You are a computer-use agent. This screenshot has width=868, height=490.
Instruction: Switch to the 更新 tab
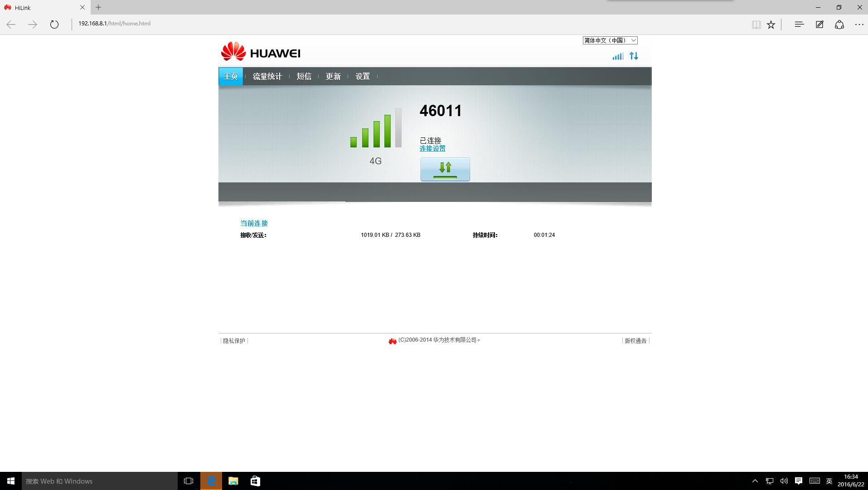pos(333,76)
